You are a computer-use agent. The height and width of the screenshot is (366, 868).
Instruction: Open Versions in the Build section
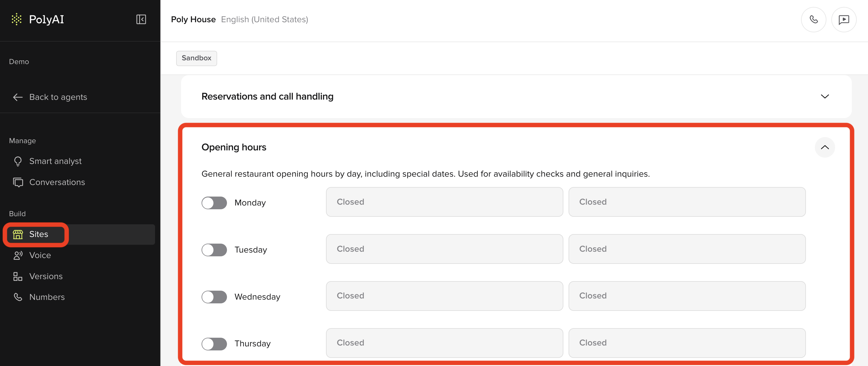[38, 276]
